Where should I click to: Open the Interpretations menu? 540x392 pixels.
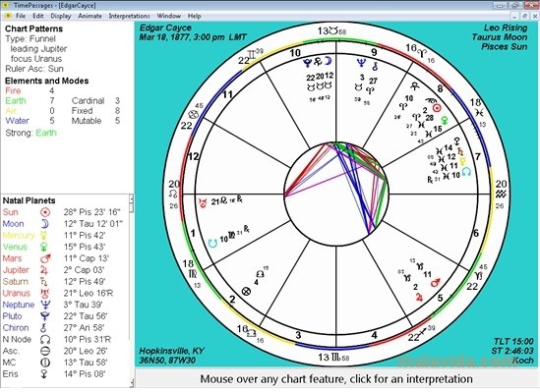129,16
